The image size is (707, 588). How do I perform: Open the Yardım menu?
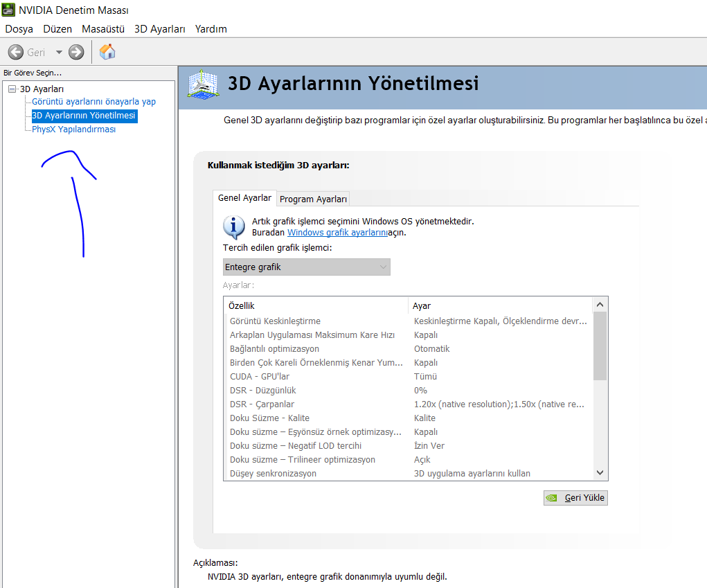(211, 29)
